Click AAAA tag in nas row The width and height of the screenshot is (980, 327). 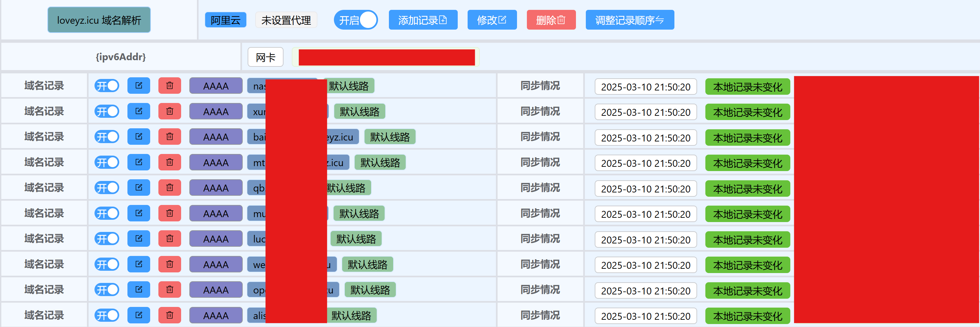[216, 86]
